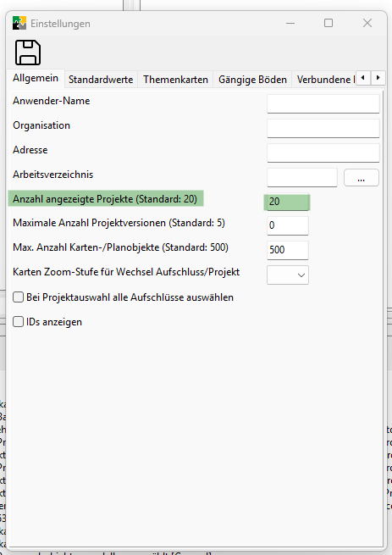The width and height of the screenshot is (392, 555).
Task: Focus the Anwender-Name input field
Action: (323, 103)
